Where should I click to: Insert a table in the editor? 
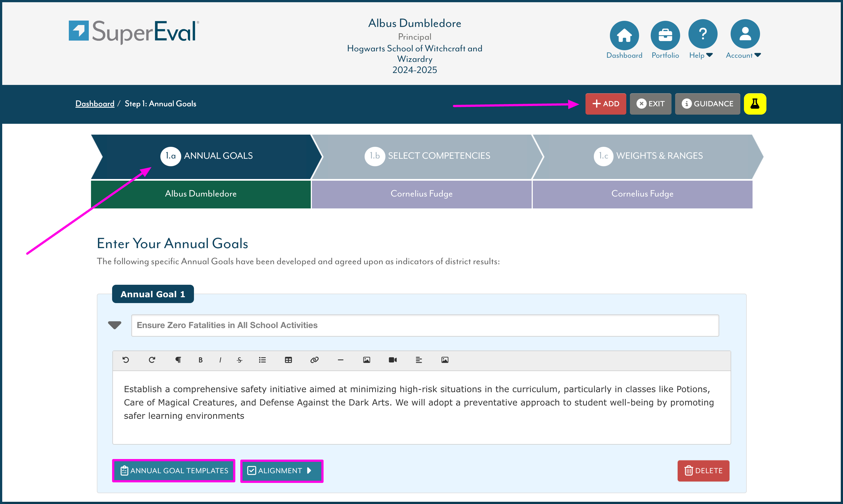point(289,360)
